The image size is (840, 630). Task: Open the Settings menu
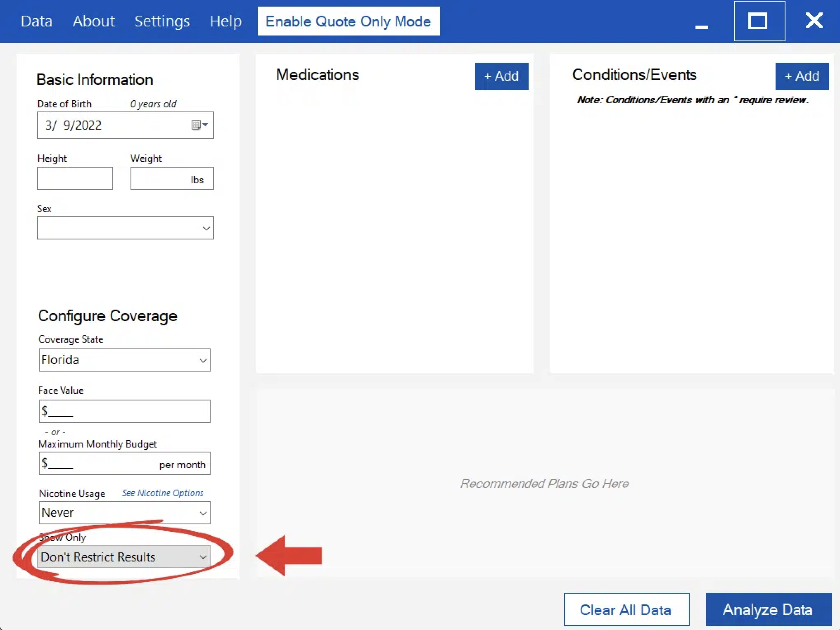point(162,21)
